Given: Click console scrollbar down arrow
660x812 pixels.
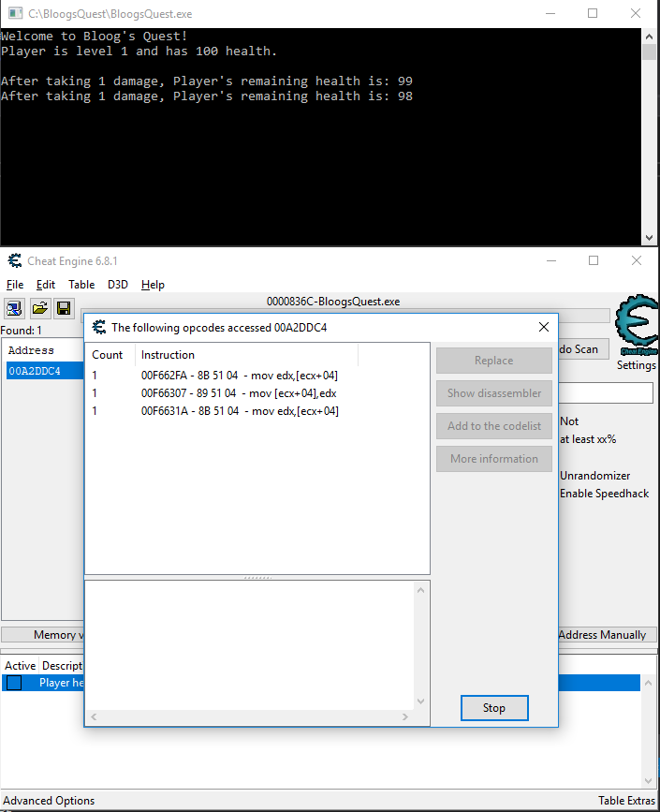Looking at the screenshot, I should pos(649,238).
